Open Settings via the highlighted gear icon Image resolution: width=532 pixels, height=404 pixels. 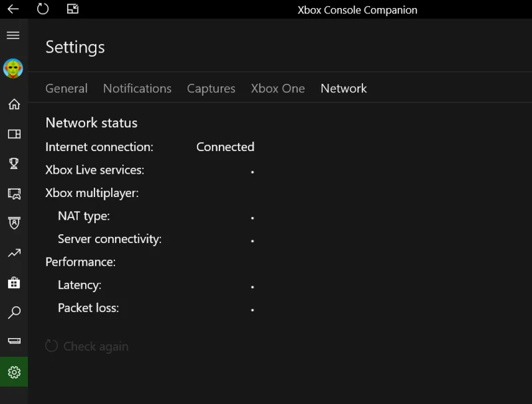coord(13,371)
